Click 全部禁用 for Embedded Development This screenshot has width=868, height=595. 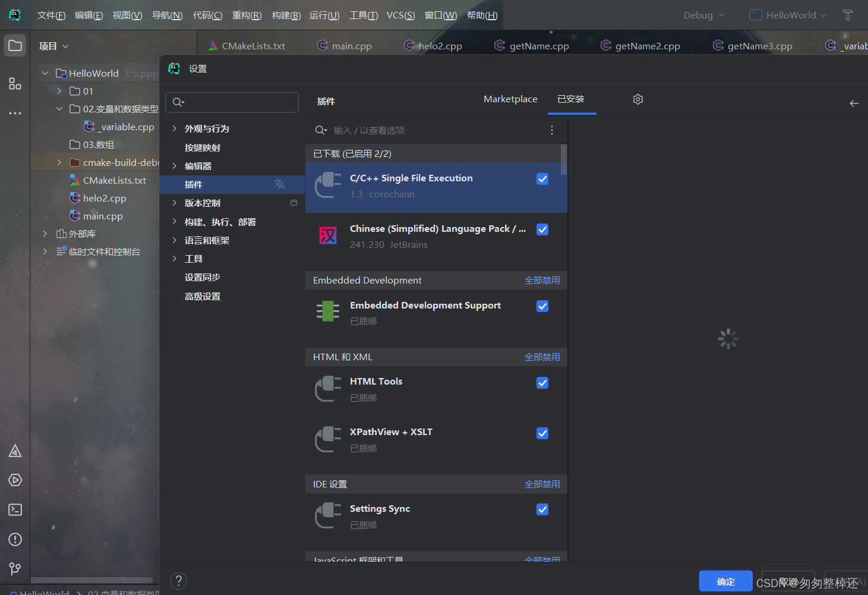(542, 281)
